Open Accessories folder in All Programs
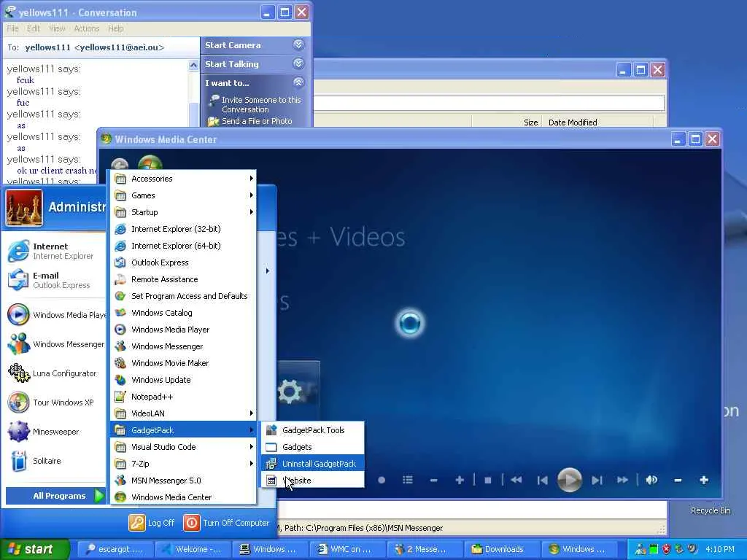Screen dimensions: 747x560 click(x=183, y=179)
